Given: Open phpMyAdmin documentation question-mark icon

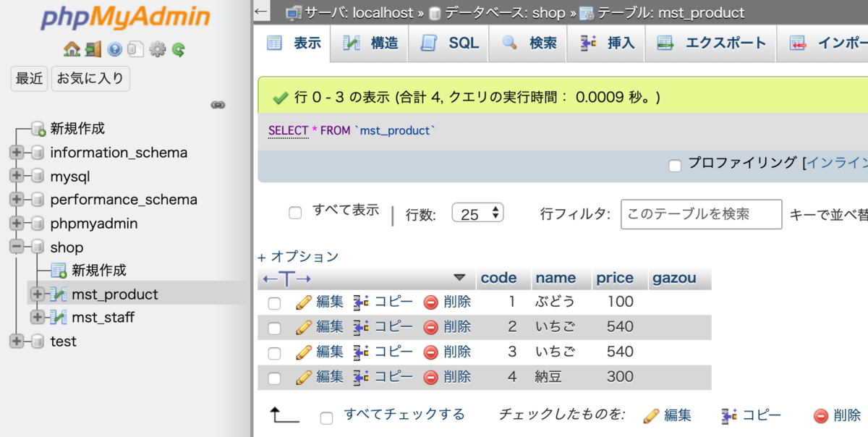Looking at the screenshot, I should 114,49.
